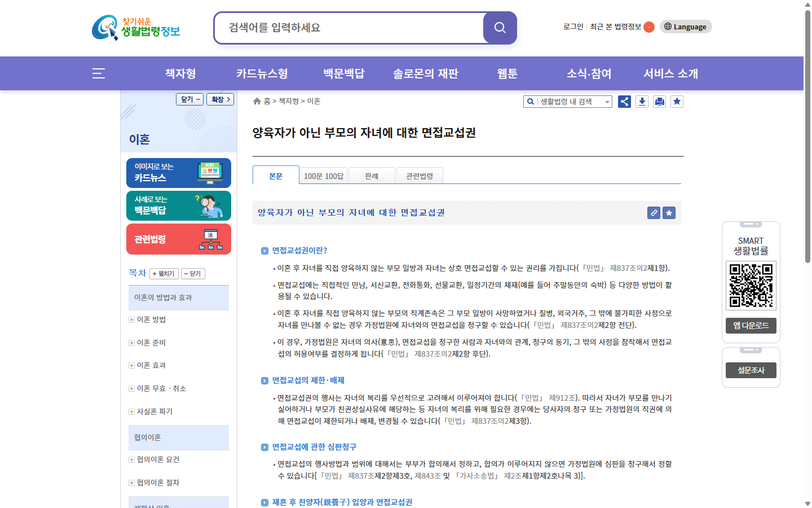This screenshot has height=508, width=812.
Task: Click the 펼치기 expand-all button
Action: 164,274
